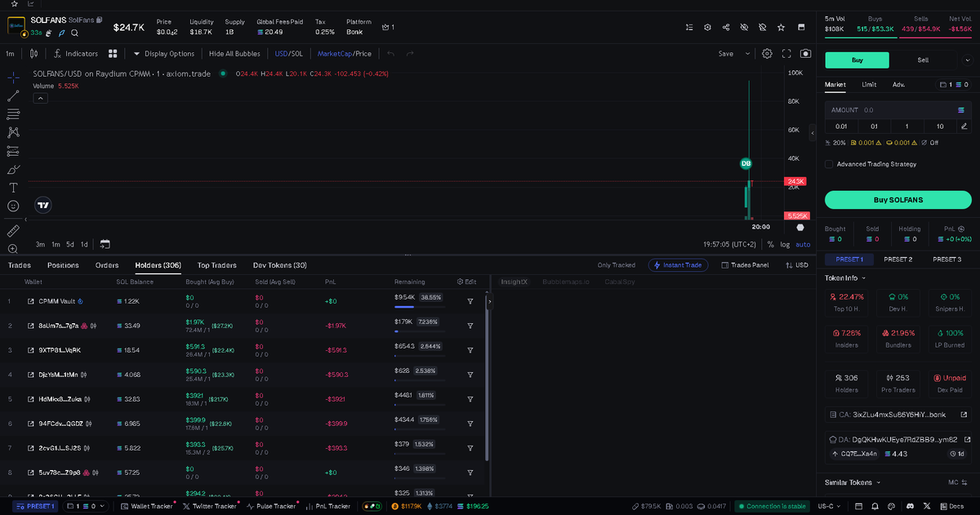980x515 pixels.
Task: Toggle log scale on chart
Action: pos(786,244)
